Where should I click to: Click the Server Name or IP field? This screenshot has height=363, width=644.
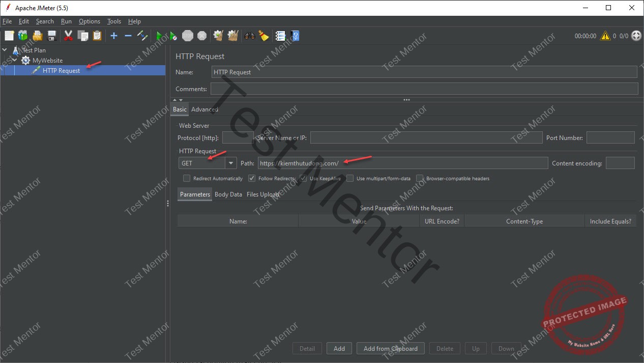(426, 137)
